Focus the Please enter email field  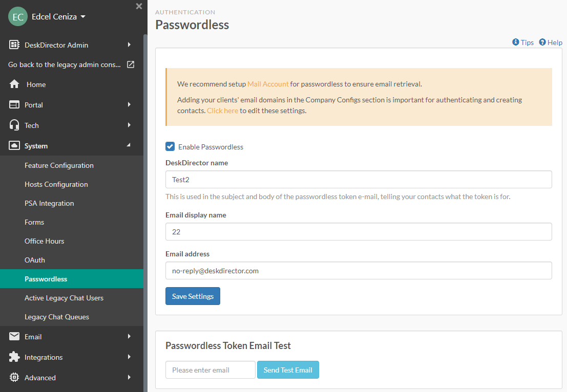pos(211,370)
